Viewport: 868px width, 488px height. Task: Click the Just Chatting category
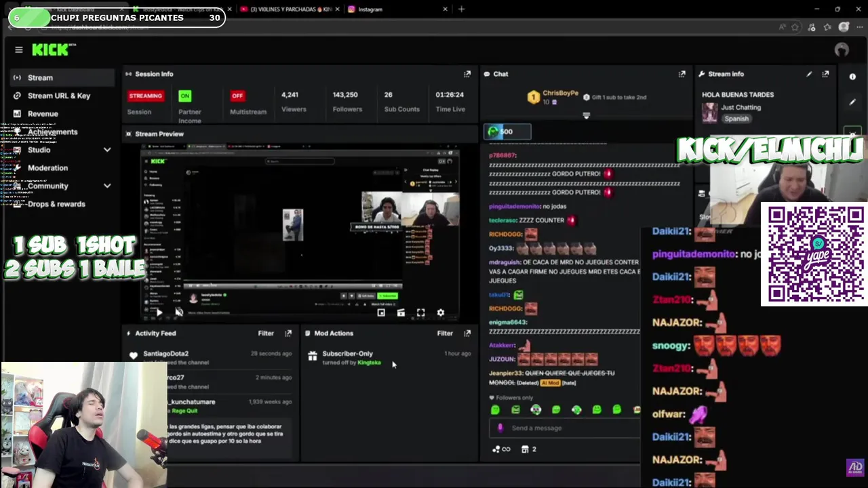click(741, 107)
